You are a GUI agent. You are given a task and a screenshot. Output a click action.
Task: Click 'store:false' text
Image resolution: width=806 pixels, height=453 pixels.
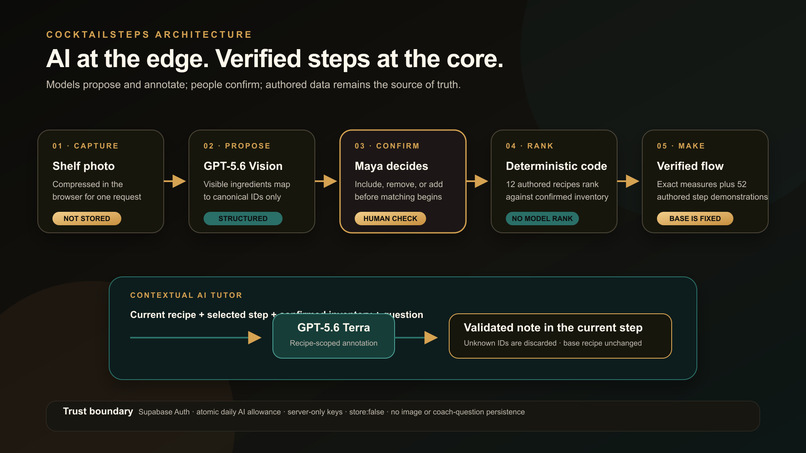tap(367, 412)
